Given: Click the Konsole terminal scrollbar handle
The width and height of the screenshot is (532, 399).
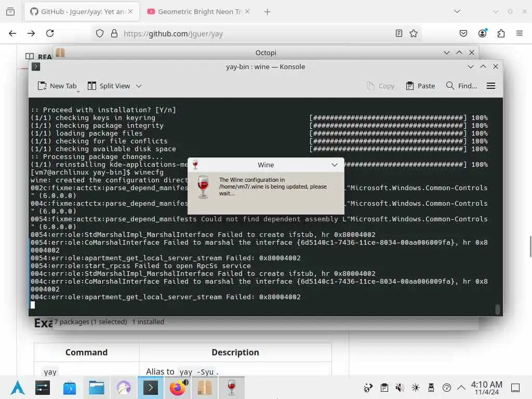Looking at the screenshot, I should click(x=497, y=310).
